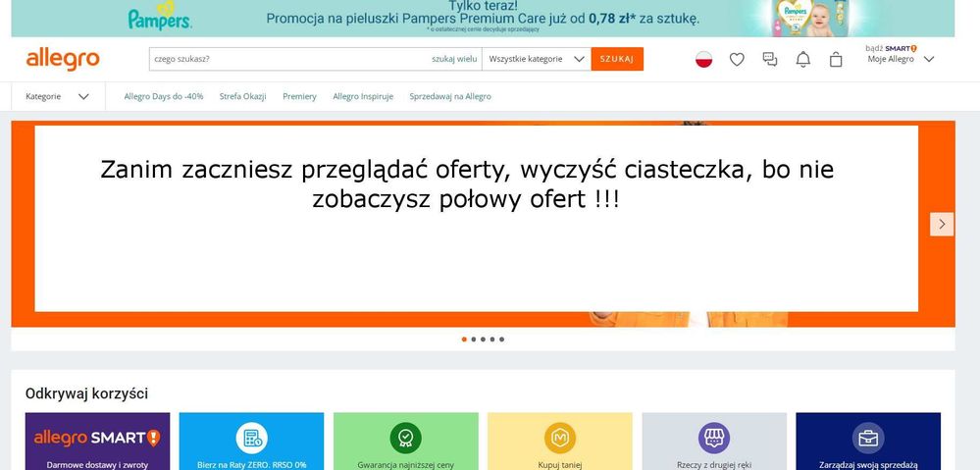This screenshot has height=470, width=980.
Task: Open messages chat icon
Action: point(770,60)
